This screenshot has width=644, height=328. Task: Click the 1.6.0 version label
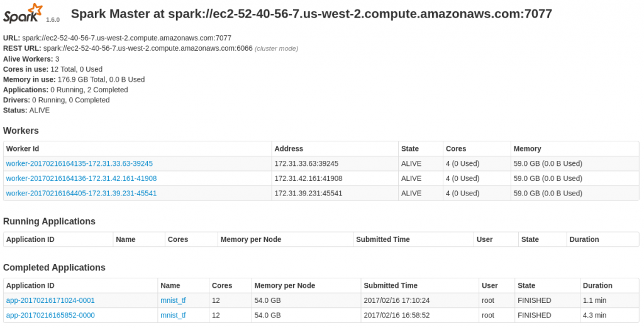click(53, 19)
